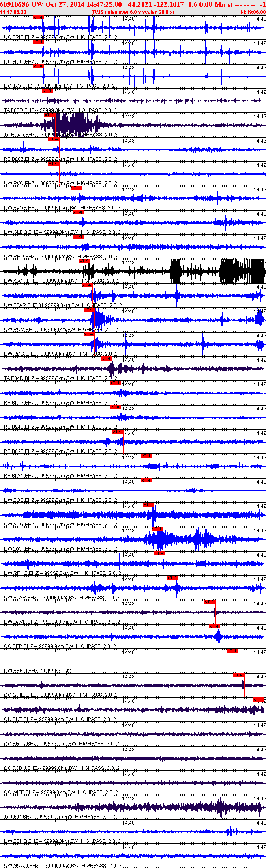Click the red pick flag on UW WAT trace
This screenshot has height=868, width=266.
[x=157, y=529]
